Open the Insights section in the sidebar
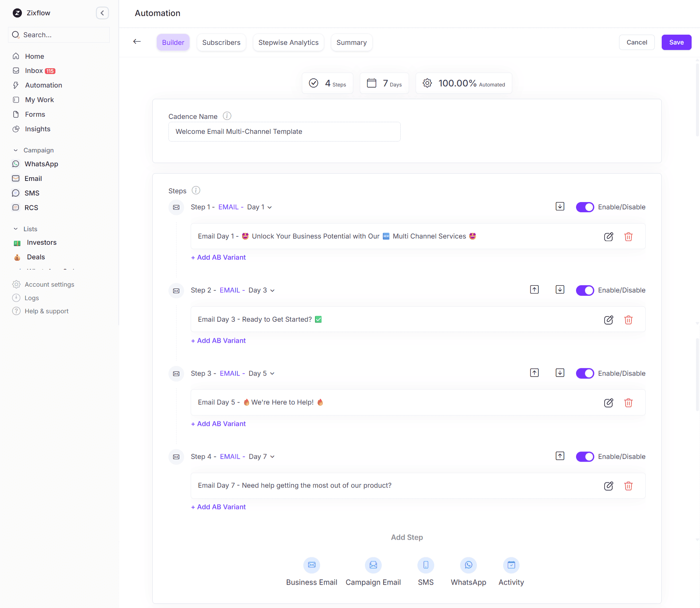Viewport: 700px width, 608px height. [x=38, y=129]
